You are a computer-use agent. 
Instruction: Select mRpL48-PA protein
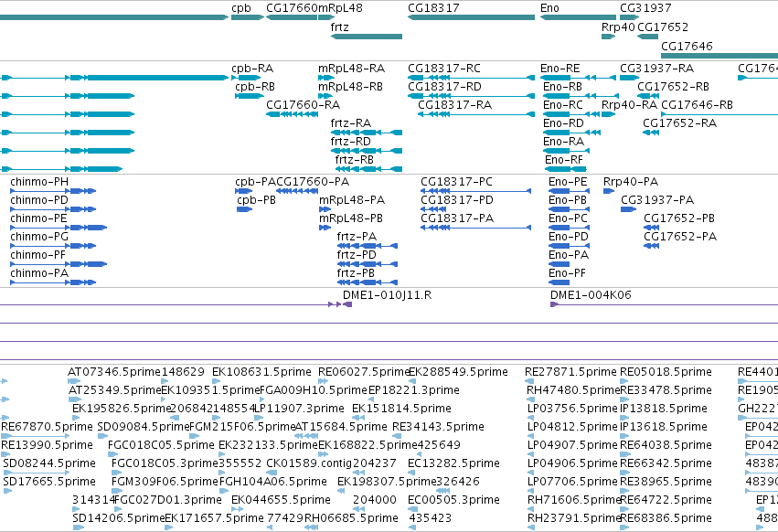[325, 209]
